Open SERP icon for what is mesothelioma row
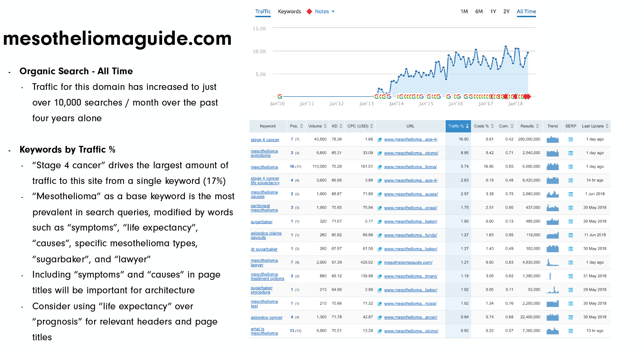The image size is (644, 350). [x=571, y=331]
